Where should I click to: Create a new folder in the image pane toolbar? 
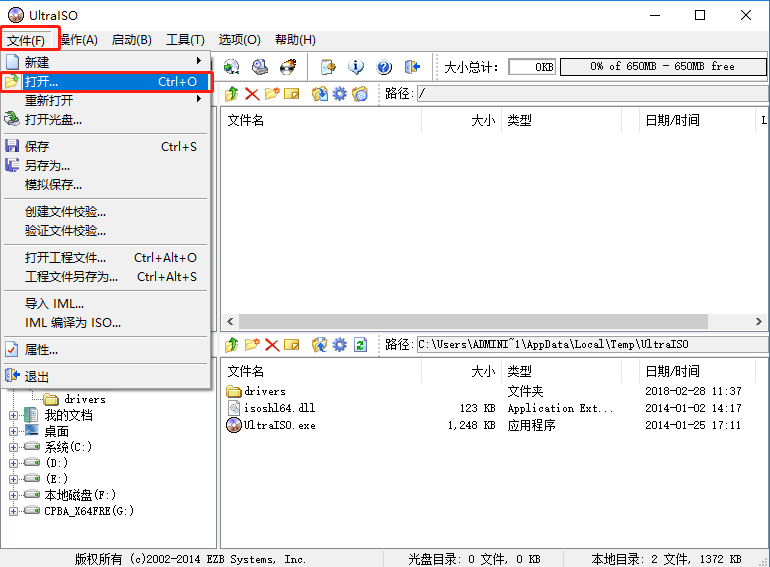pyautogui.click(x=272, y=93)
